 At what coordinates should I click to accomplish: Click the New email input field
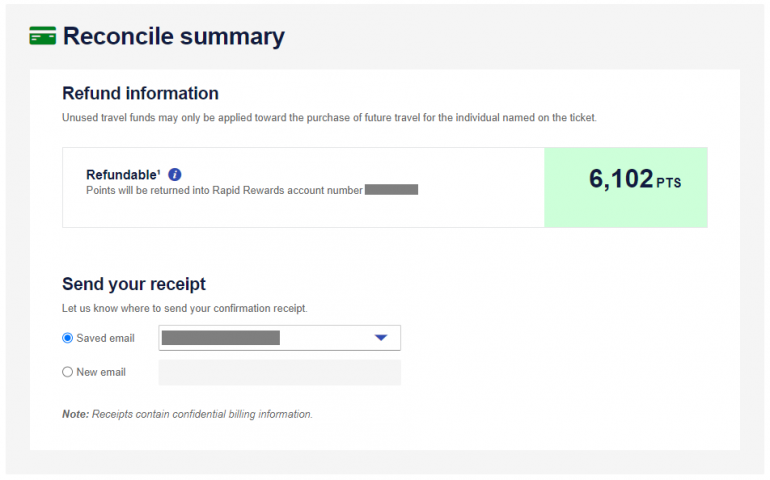(280, 373)
